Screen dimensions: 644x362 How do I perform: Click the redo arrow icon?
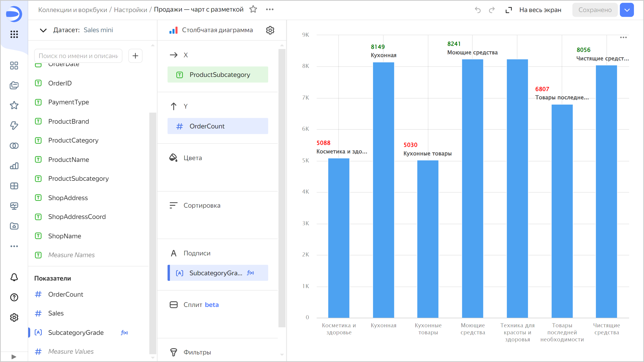pyautogui.click(x=492, y=10)
